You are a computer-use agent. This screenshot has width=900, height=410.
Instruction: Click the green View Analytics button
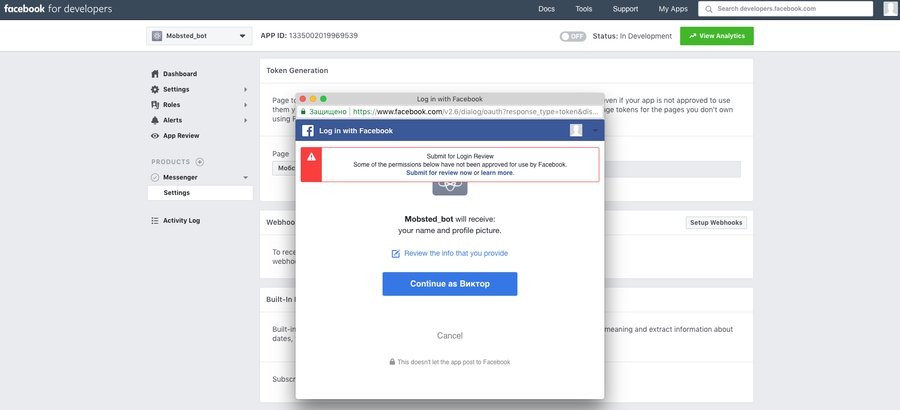click(717, 36)
